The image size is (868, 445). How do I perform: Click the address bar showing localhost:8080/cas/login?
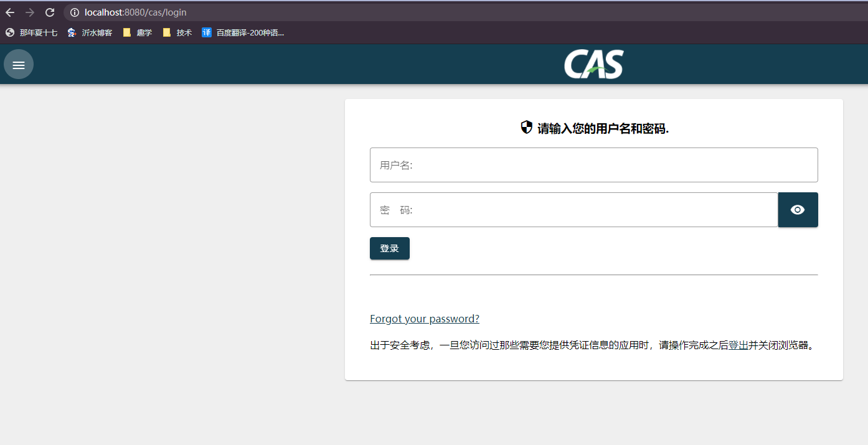click(467, 12)
